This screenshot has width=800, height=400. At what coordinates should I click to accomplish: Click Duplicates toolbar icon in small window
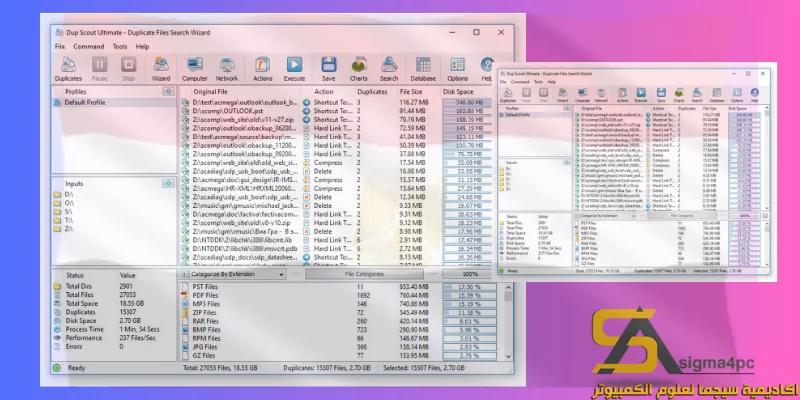pos(508,95)
